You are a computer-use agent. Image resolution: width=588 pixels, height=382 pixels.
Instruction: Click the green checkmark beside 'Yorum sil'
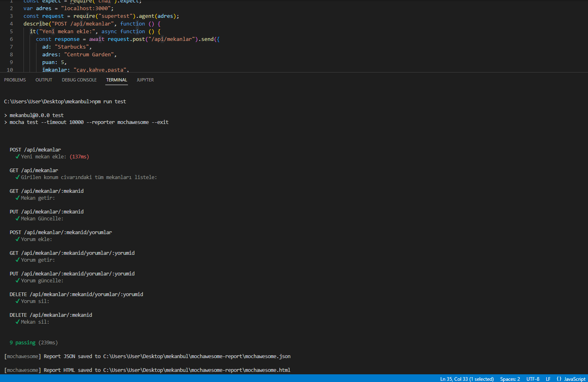coord(17,301)
